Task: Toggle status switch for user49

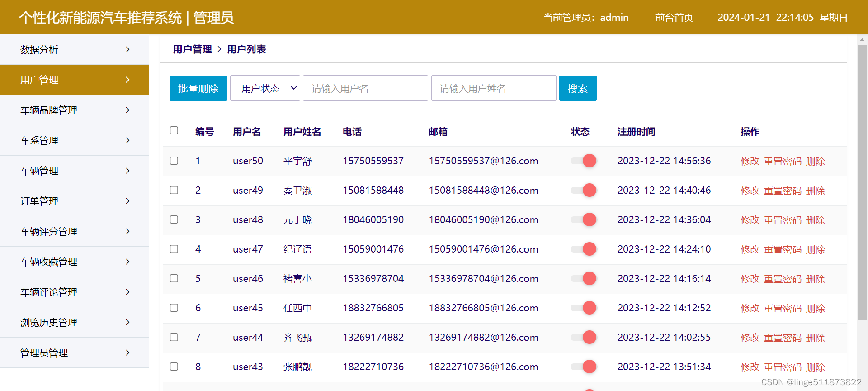Action: (584, 190)
